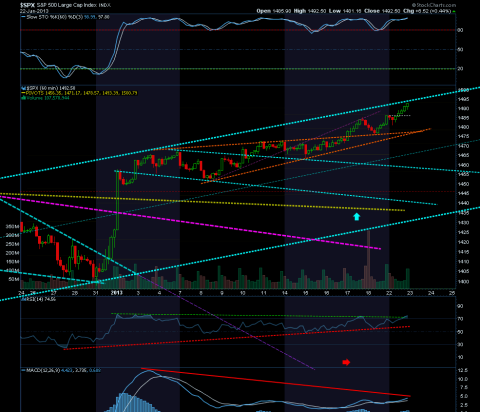The height and width of the screenshot is (412, 480).
Task: Click the MACD(12,26,9) indicator label
Action: [43, 370]
